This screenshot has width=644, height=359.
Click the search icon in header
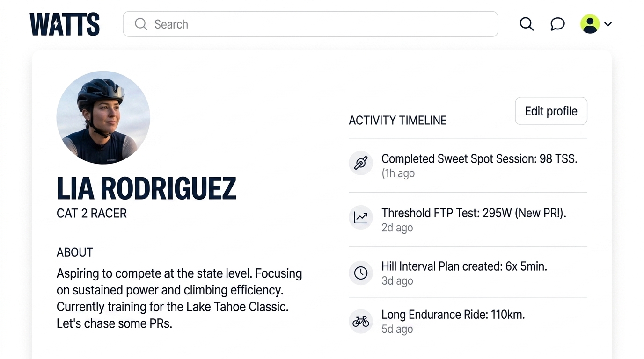tap(527, 24)
